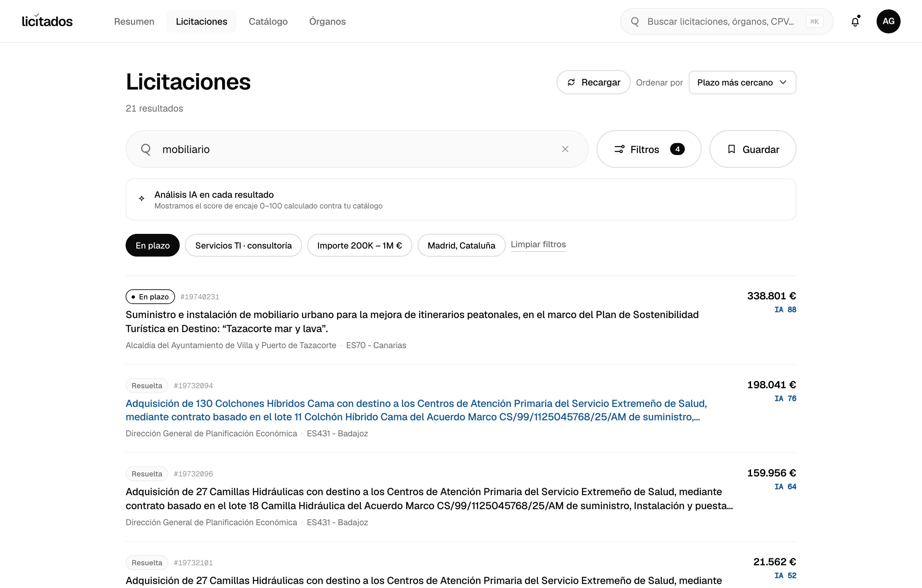
Task: Click the Recargar button
Action: pyautogui.click(x=593, y=82)
